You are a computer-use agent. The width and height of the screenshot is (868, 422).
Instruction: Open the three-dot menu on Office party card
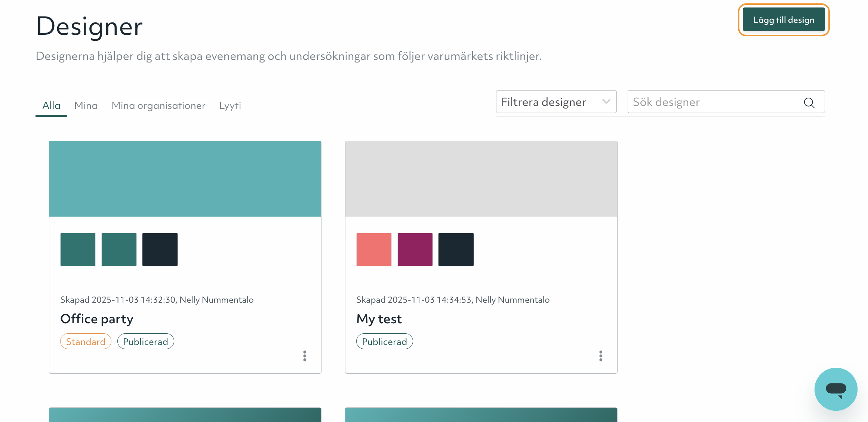[x=305, y=356]
